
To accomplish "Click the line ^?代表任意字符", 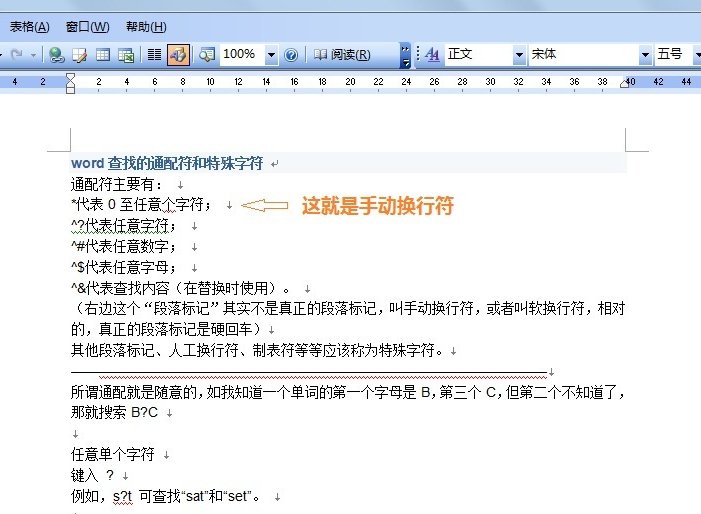I will [123, 226].
